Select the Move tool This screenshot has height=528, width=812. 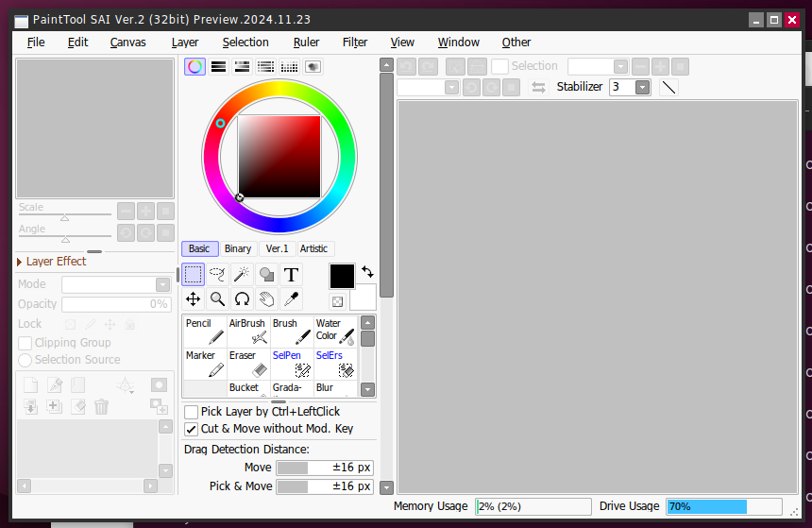tap(194, 299)
